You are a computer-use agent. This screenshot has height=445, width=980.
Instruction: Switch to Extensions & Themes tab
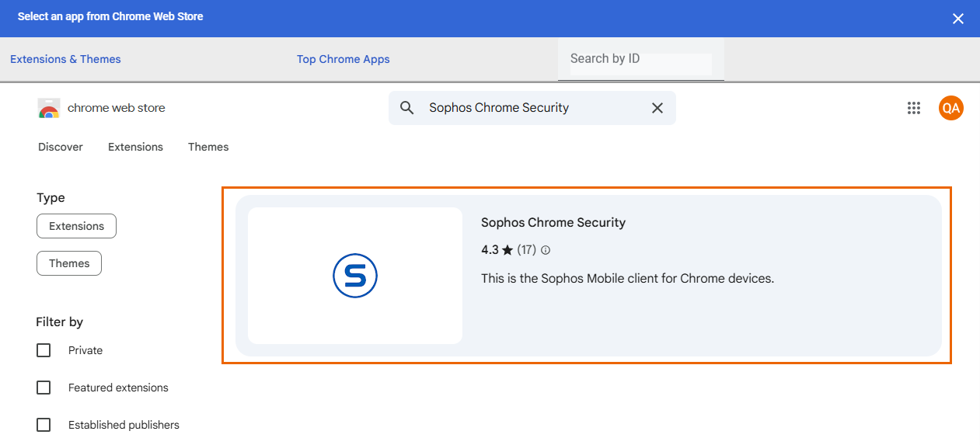click(x=65, y=59)
